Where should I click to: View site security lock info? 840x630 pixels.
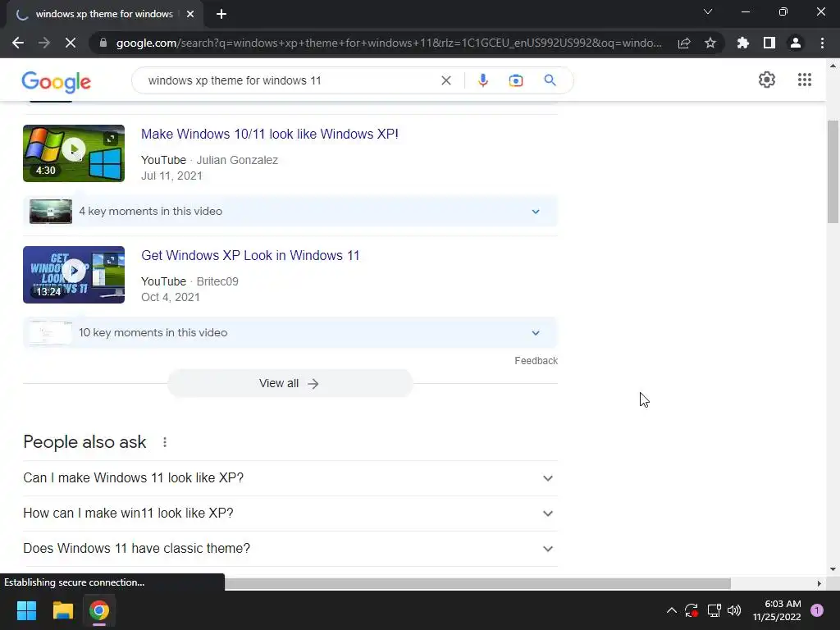point(103,43)
